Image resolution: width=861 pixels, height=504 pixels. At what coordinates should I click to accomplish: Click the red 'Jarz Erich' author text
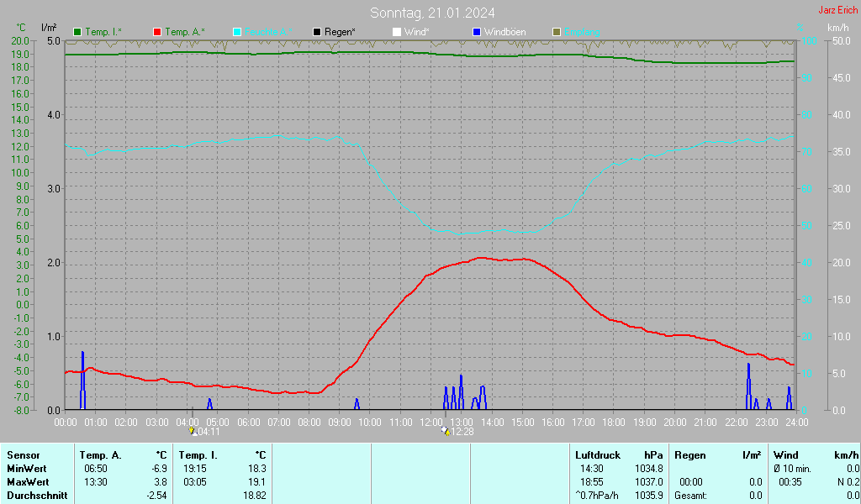coord(837,10)
